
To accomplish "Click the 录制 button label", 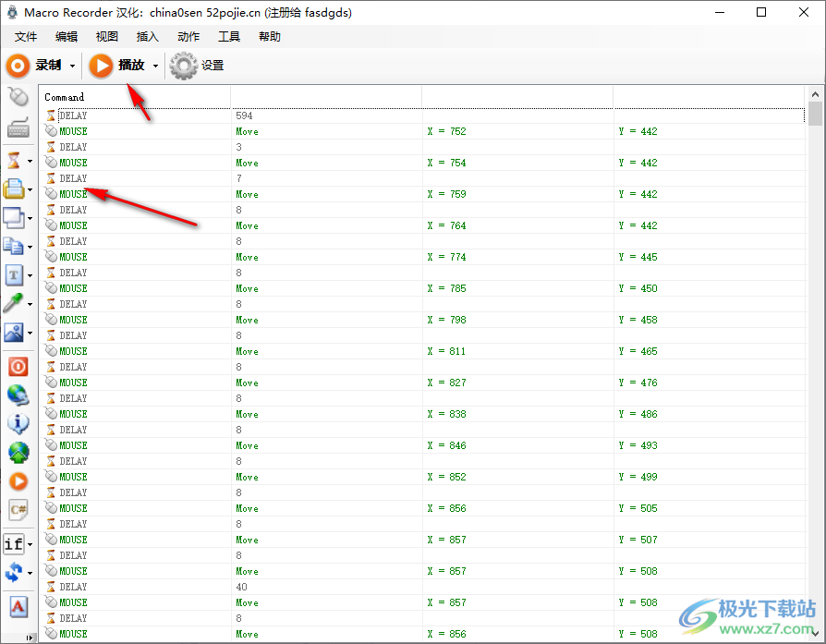I will pos(48,66).
